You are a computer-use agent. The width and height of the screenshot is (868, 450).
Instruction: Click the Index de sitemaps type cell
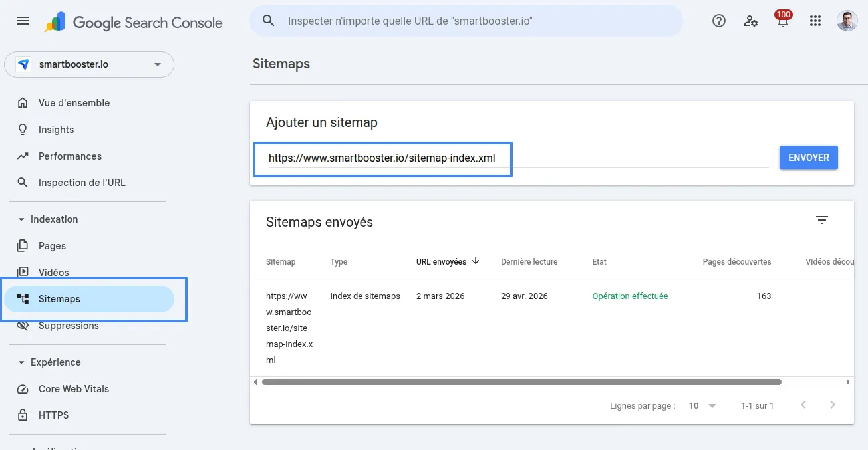(365, 296)
